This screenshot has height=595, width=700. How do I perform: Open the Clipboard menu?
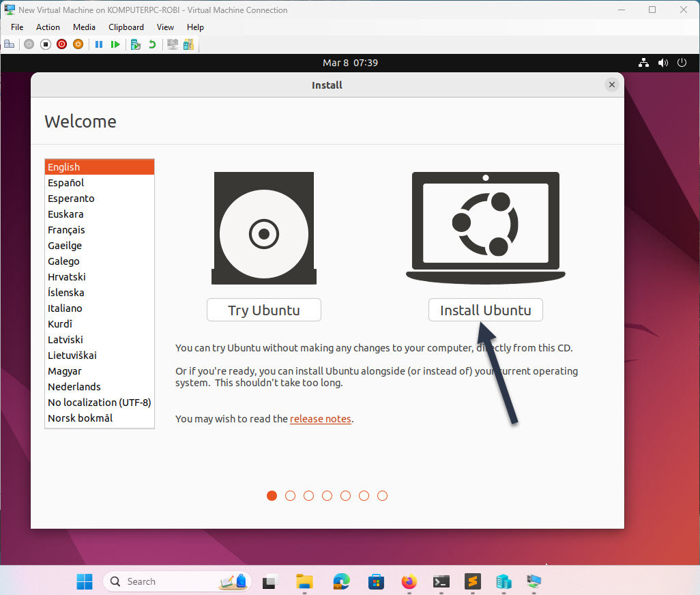click(x=126, y=27)
